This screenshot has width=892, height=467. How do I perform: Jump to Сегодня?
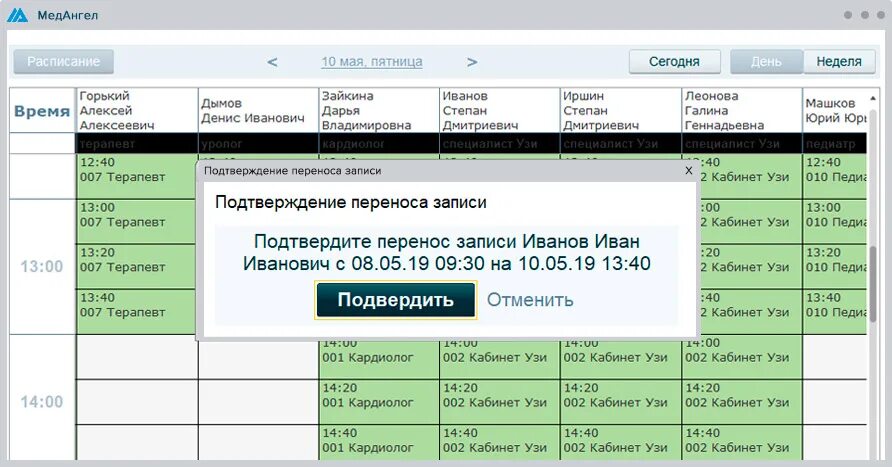coord(675,61)
